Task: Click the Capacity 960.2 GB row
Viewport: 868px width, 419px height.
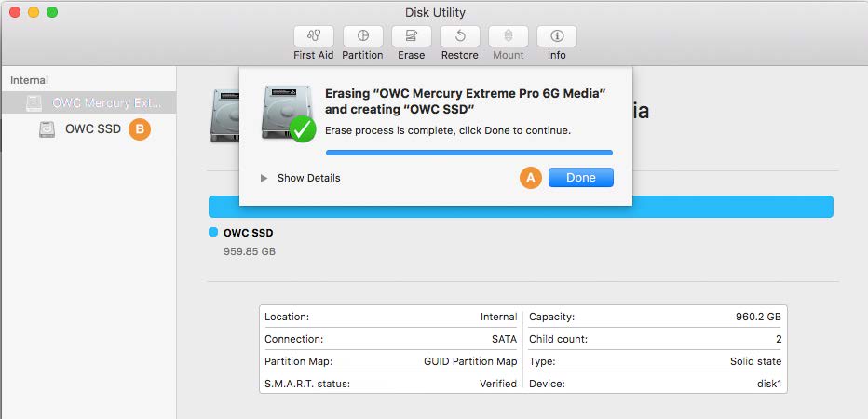Action: (655, 317)
